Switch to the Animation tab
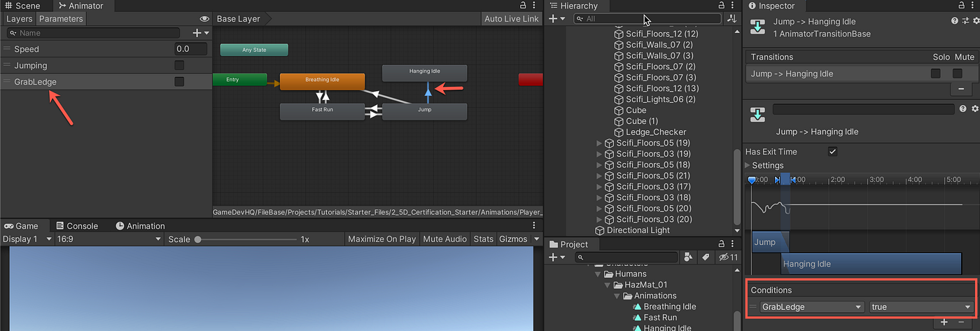Image resolution: width=980 pixels, height=331 pixels. tap(141, 226)
